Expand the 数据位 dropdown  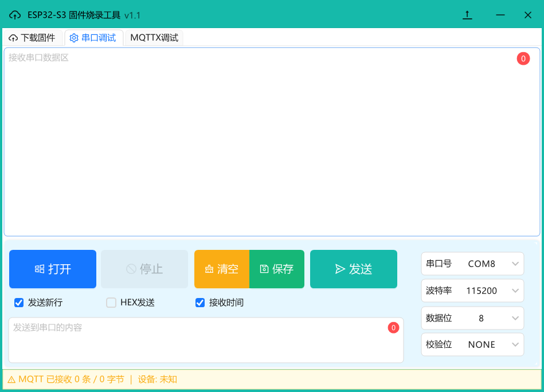tap(472, 317)
